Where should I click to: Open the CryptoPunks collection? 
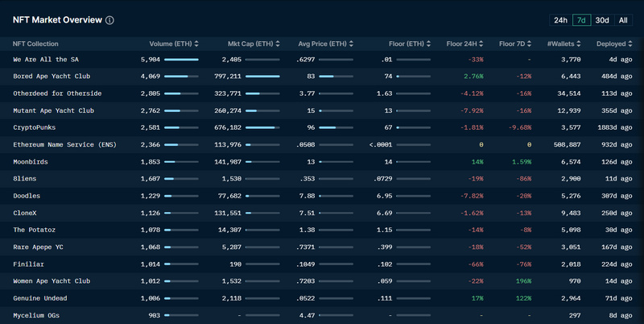pyautogui.click(x=34, y=127)
